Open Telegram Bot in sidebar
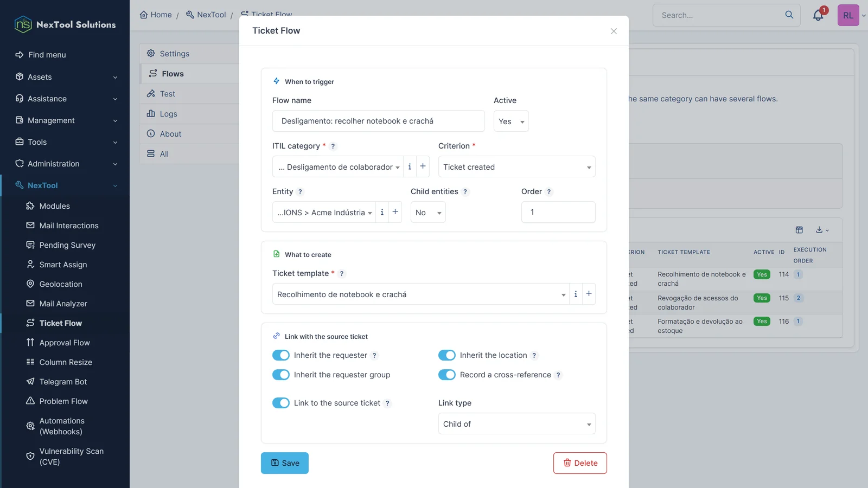The width and height of the screenshot is (868, 488). tap(63, 382)
